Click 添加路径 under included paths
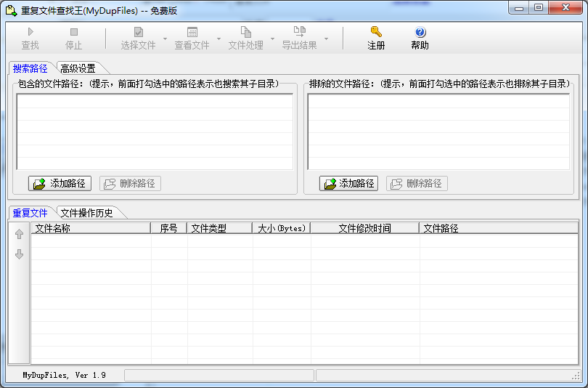This screenshot has height=388, width=588. (60, 184)
